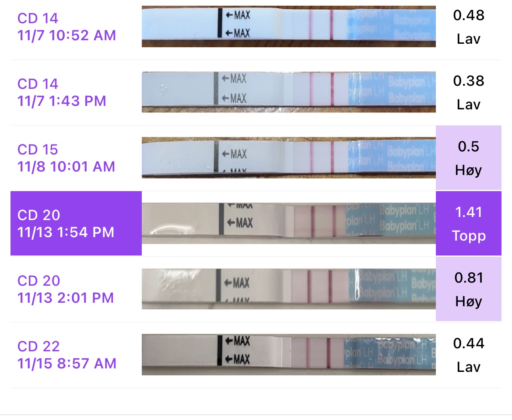The image size is (512, 420).
Task: Tap the 1.41 Topp peak result box
Action: [469, 224]
